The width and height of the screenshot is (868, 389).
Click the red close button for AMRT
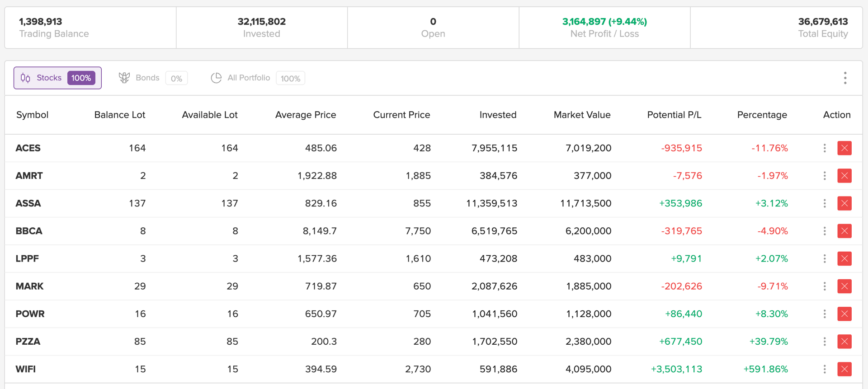click(x=844, y=176)
